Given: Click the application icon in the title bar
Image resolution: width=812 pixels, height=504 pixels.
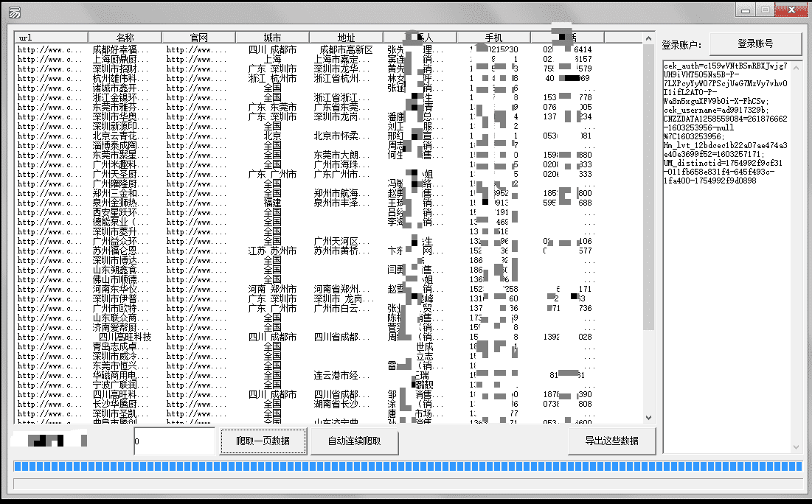Looking at the screenshot, I should [x=15, y=10].
